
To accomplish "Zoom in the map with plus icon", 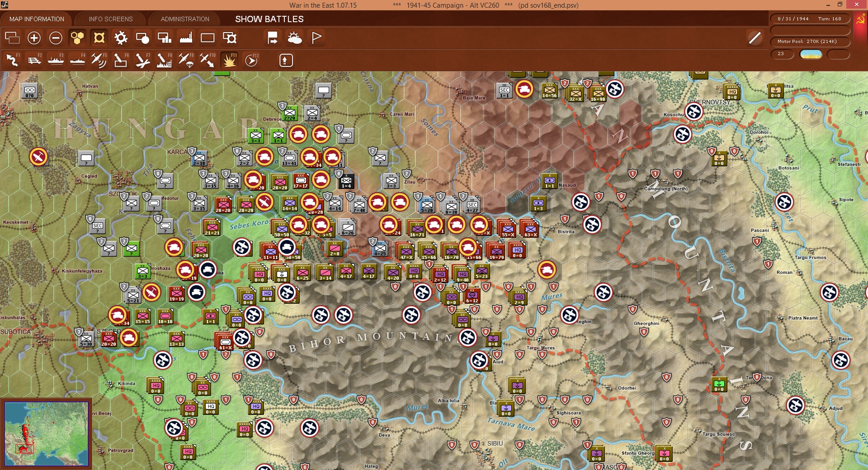I will point(34,38).
